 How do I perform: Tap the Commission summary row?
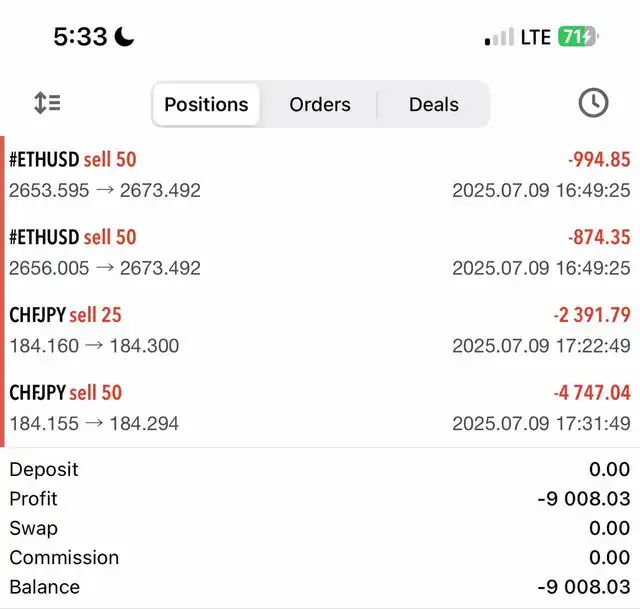pos(320,558)
